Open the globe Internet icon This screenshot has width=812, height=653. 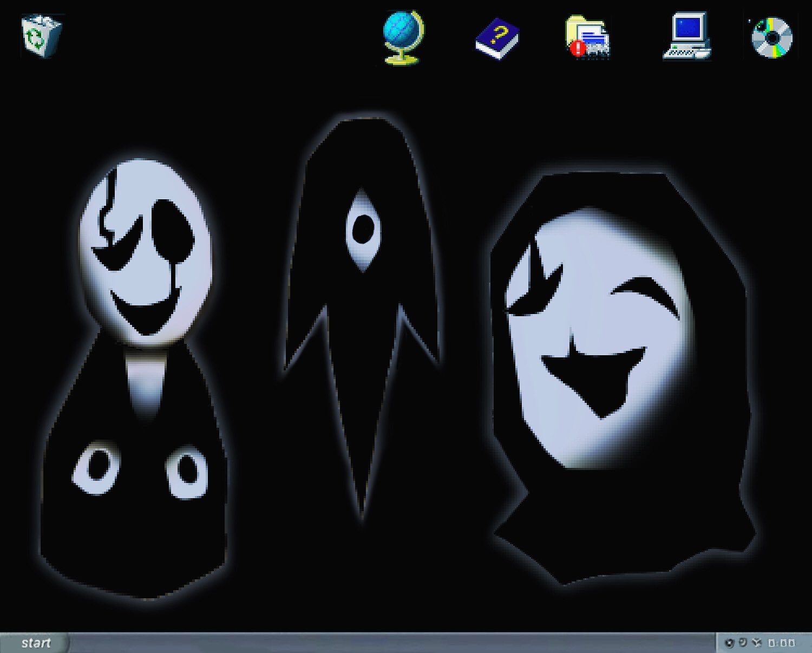pyautogui.click(x=401, y=37)
